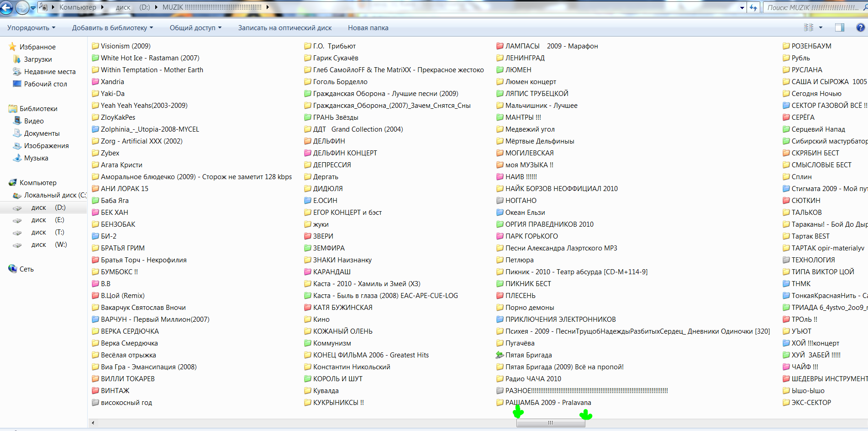Open the recent pages dropdown arrow

pyautogui.click(x=33, y=7)
